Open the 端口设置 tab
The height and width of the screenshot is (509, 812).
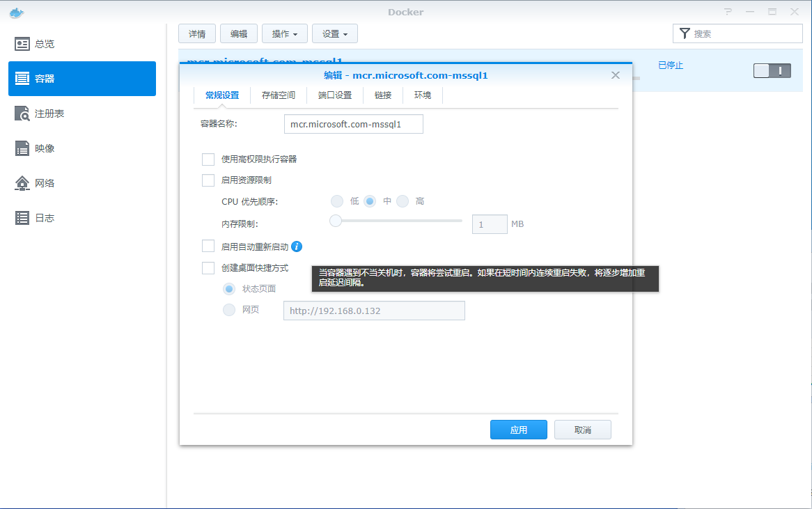click(x=334, y=95)
